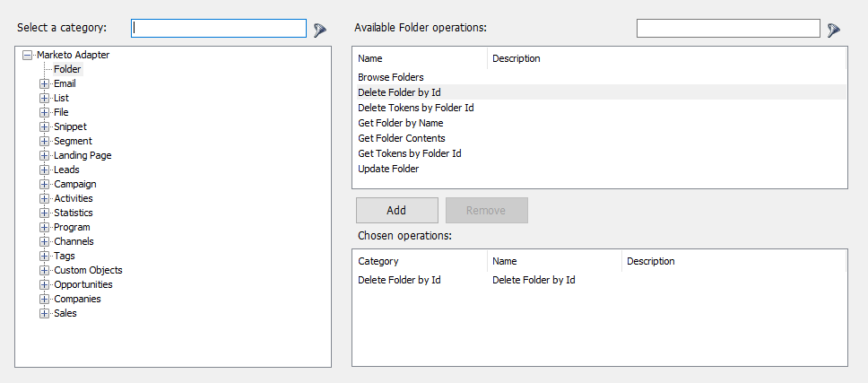868x383 pixels.
Task: Expand the Email category node
Action: click(44, 83)
